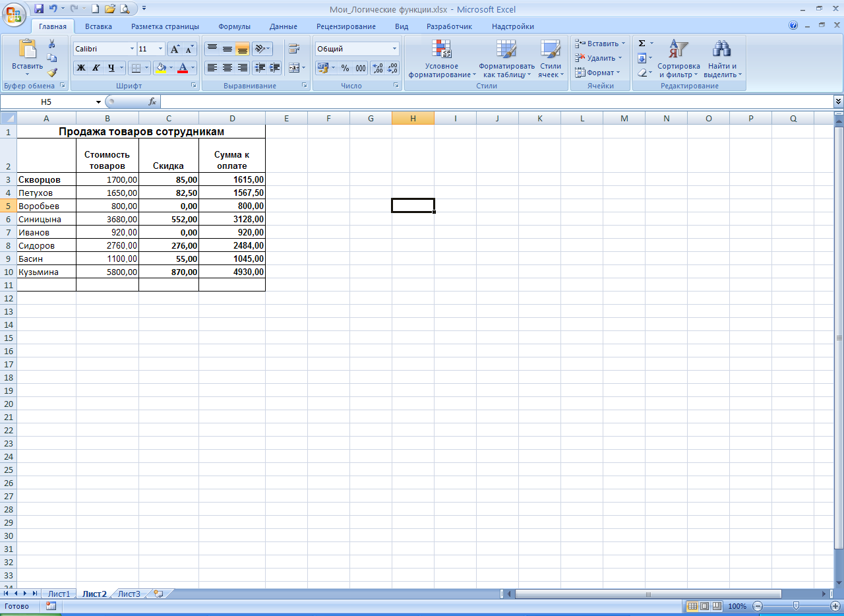Viewport: 844px width, 616px height.
Task: Adjust the zoom slider handle
Action: pyautogui.click(x=797, y=606)
